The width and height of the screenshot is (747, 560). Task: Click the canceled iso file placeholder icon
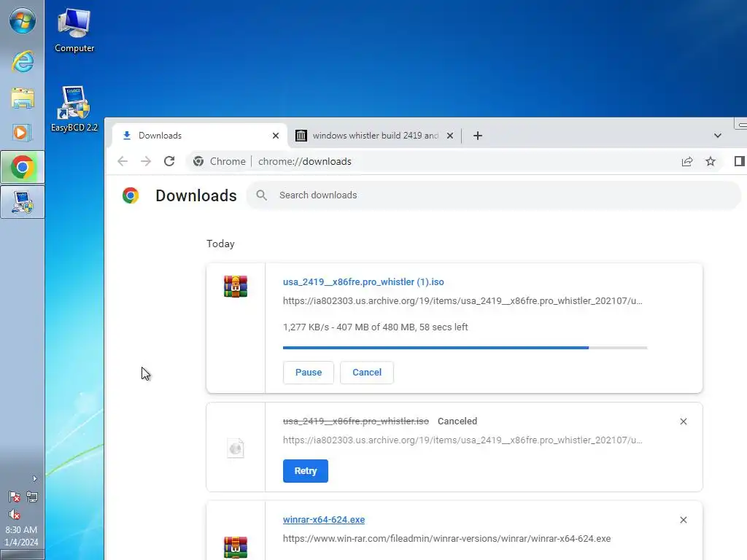(x=236, y=448)
